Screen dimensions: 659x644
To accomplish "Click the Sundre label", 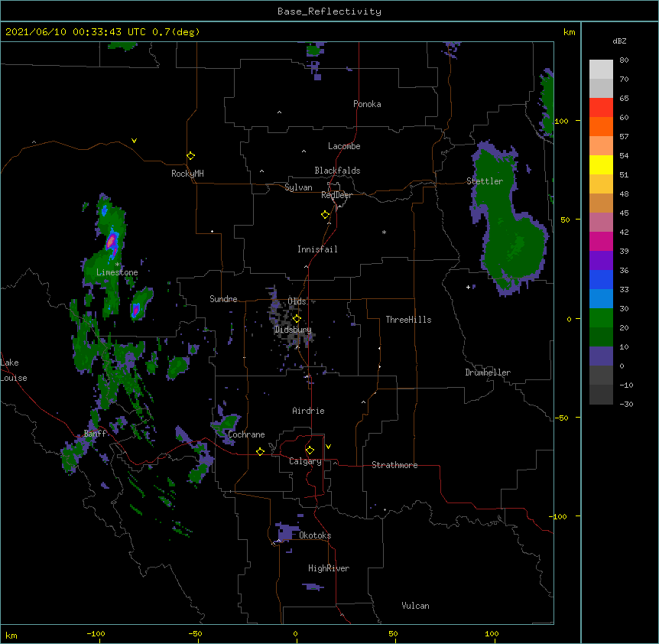I will coord(223,299).
